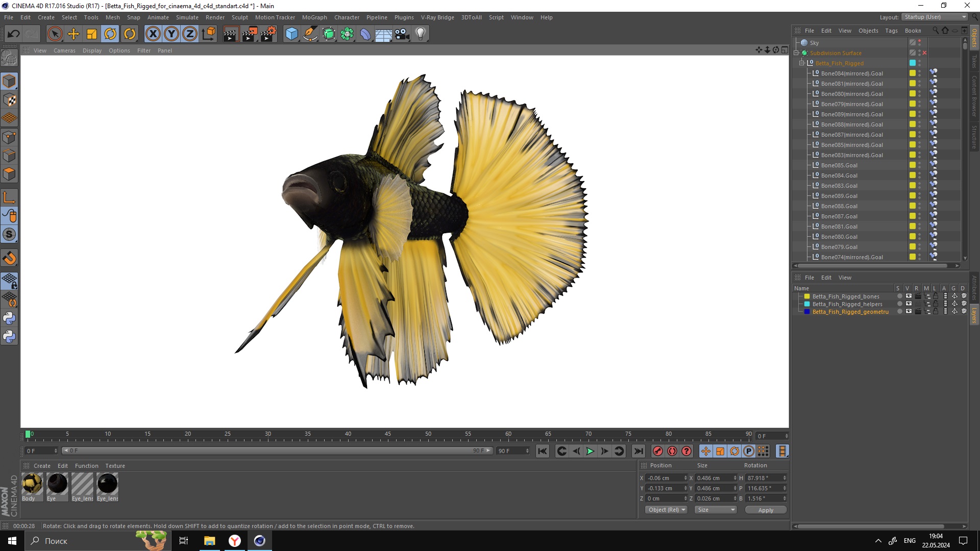Click Windows Start button
Image resolution: width=980 pixels, height=551 pixels.
coord(12,541)
